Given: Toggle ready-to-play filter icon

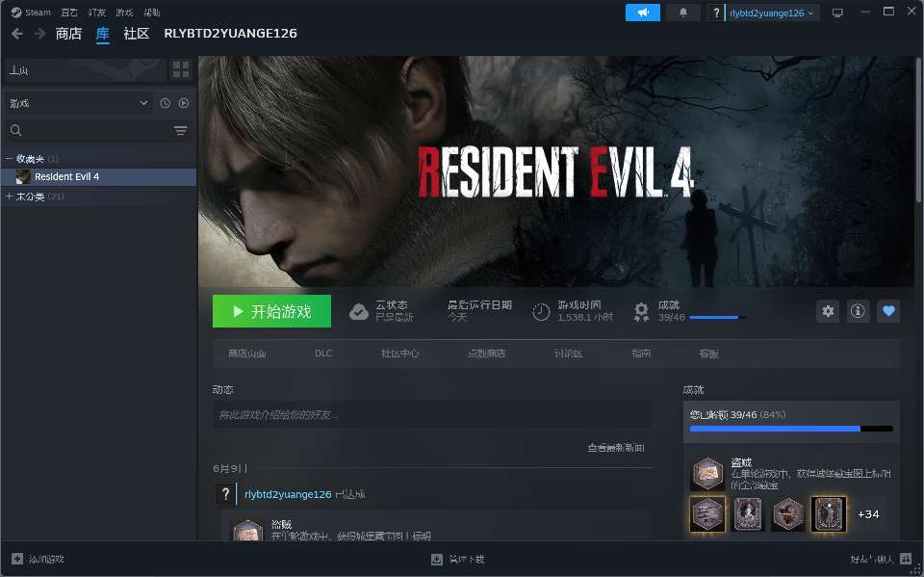Looking at the screenshot, I should click(184, 103).
